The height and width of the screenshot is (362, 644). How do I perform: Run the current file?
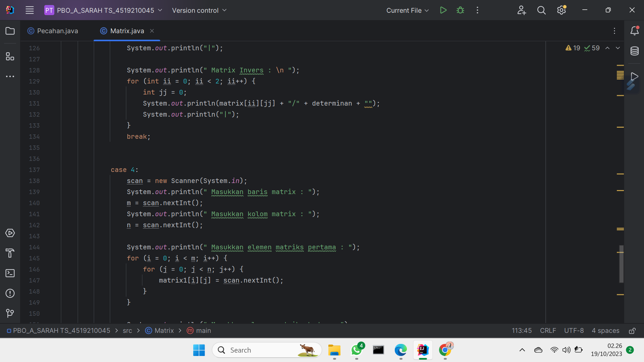point(443,10)
